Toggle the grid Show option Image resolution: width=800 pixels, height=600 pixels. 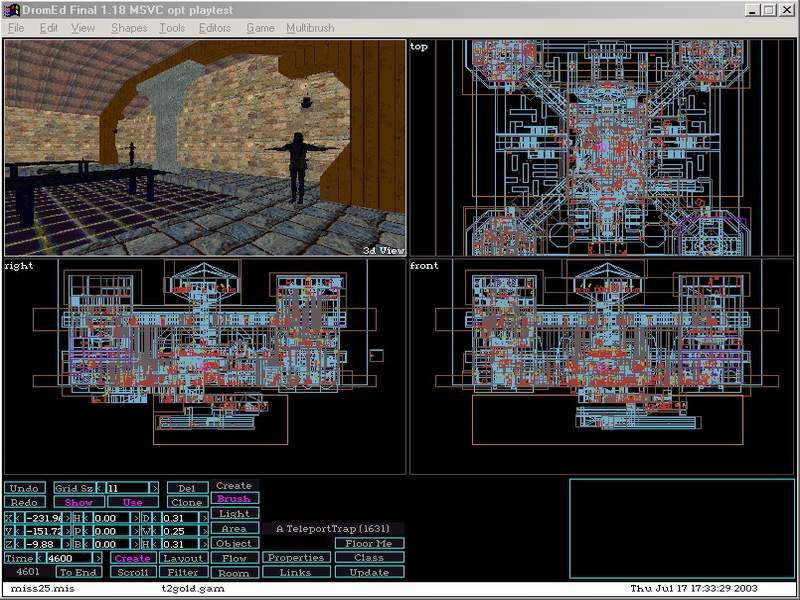coord(79,502)
